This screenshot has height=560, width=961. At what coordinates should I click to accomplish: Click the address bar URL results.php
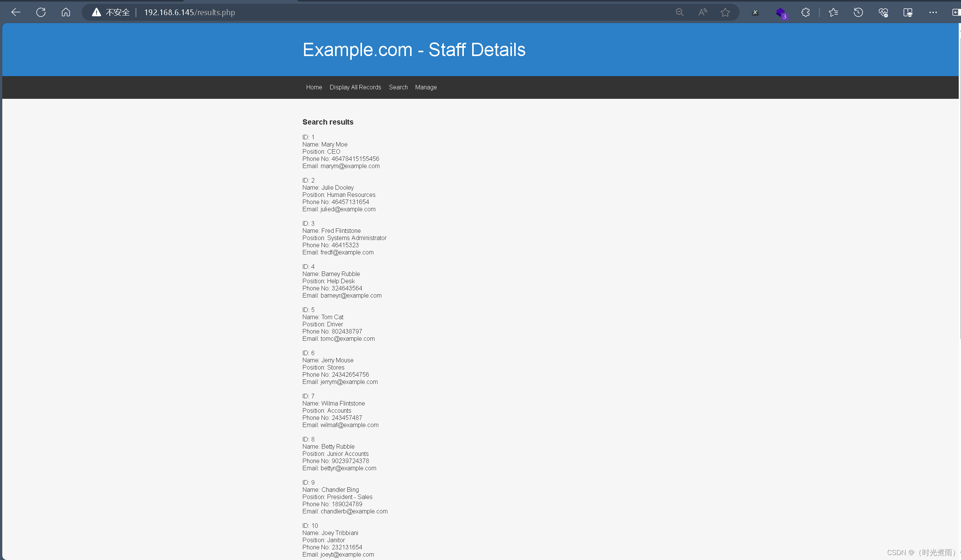coord(190,12)
